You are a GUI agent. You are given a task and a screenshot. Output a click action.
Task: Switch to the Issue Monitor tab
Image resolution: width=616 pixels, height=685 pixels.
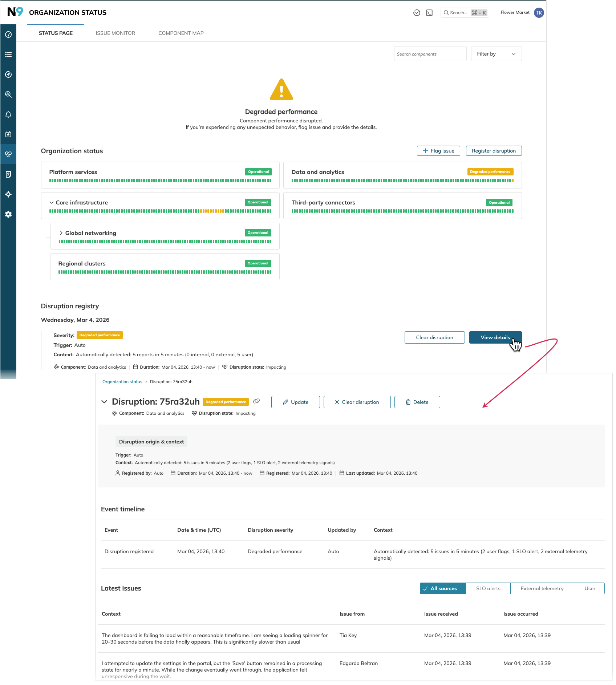(115, 33)
